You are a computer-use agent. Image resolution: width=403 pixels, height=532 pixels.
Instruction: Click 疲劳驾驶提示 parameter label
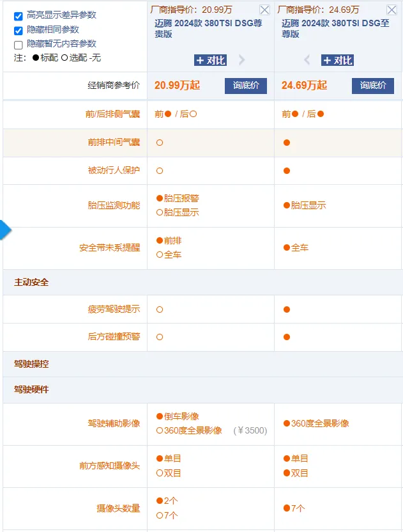pos(114,309)
